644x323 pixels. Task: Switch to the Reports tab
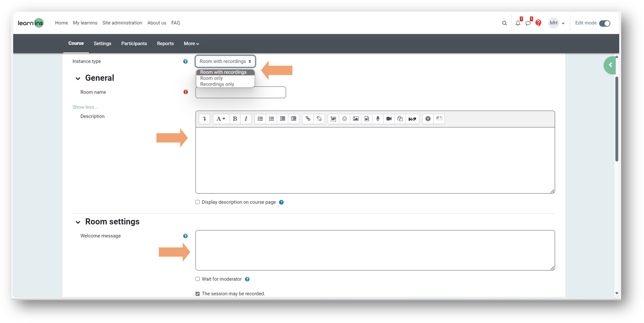pos(165,44)
